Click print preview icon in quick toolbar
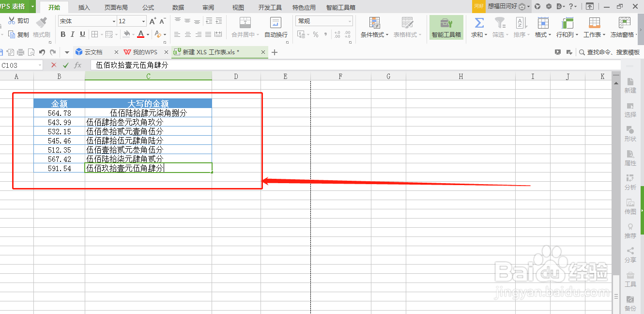 (31, 52)
